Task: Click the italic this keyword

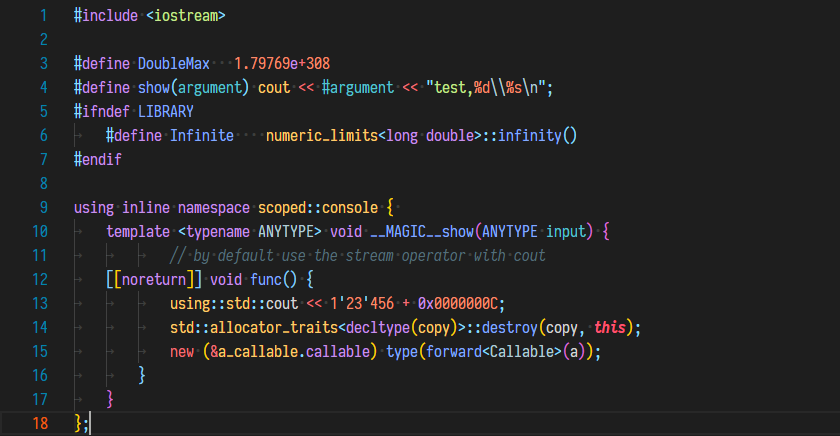Action: click(611, 328)
